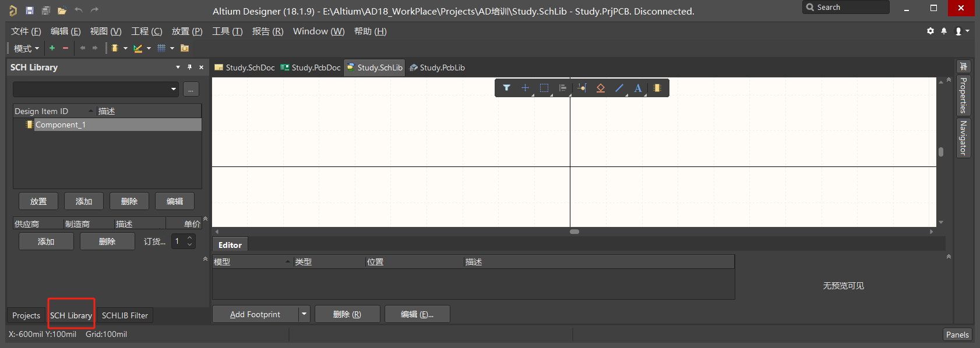Open a document with the folder icon
Image resolution: width=980 pixels, height=348 pixels.
click(x=62, y=10)
